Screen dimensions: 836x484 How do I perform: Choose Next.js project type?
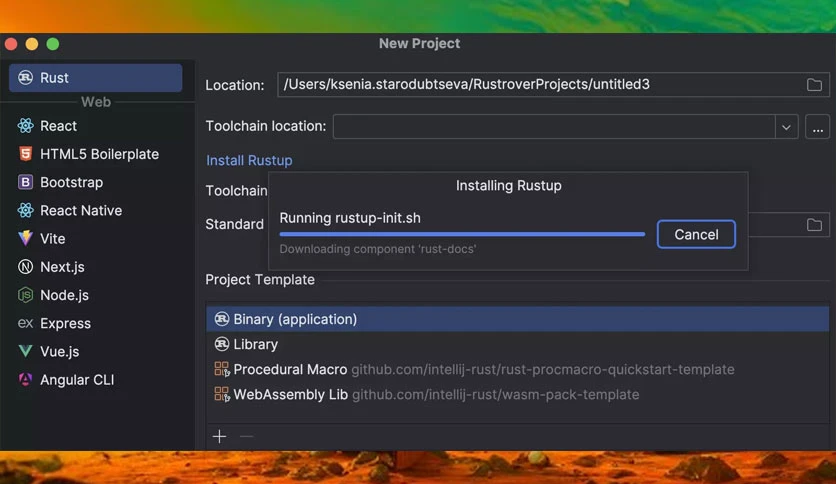click(96, 267)
